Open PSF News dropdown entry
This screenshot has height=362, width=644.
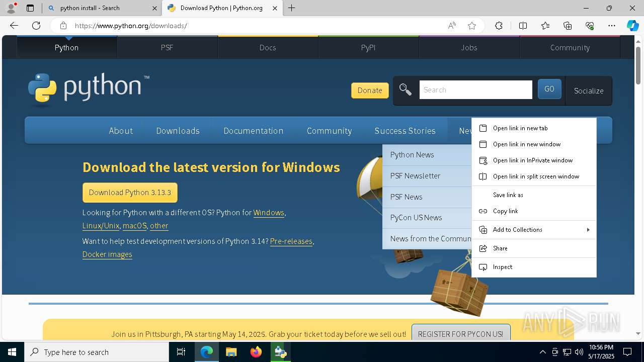427,197
